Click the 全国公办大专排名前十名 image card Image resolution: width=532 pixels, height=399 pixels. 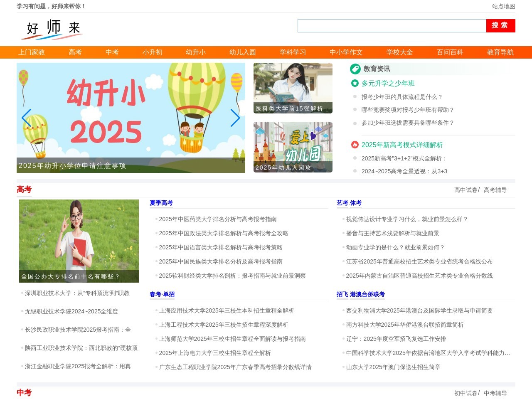[x=79, y=241]
